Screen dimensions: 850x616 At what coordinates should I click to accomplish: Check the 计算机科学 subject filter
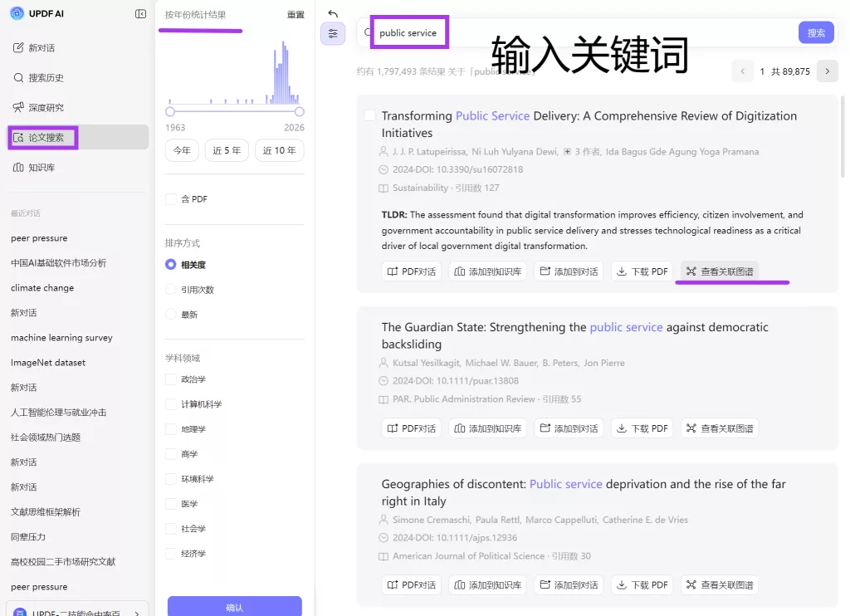(171, 404)
